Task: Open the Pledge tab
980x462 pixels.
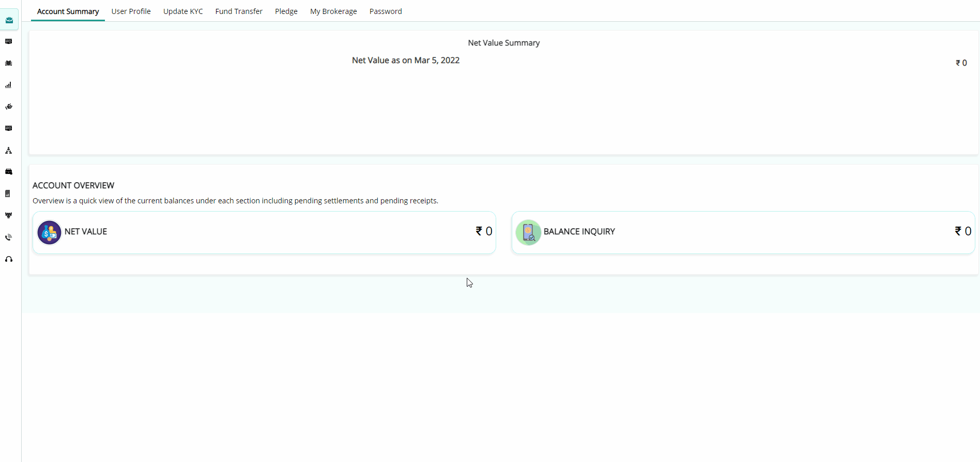Action: point(286,11)
